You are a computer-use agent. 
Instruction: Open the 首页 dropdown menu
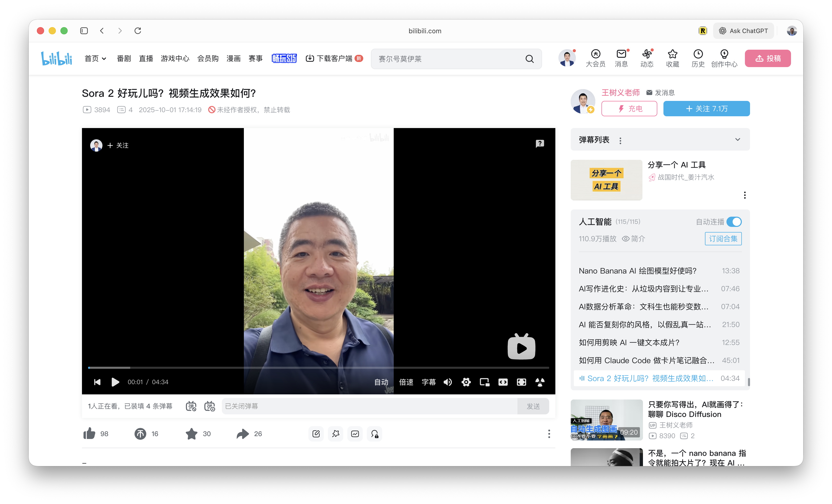click(95, 58)
